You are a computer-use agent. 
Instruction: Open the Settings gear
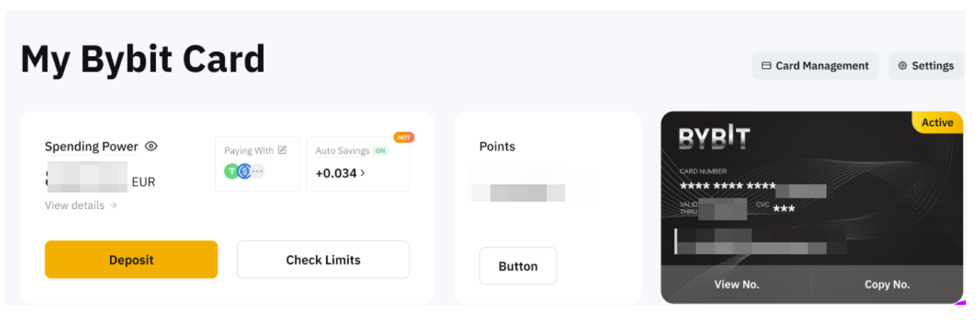point(925,66)
